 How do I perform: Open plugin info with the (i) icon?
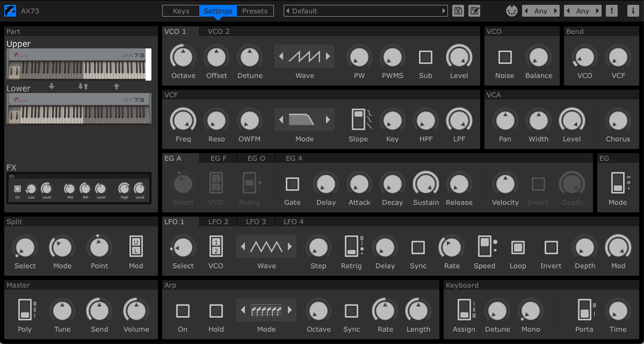[633, 10]
